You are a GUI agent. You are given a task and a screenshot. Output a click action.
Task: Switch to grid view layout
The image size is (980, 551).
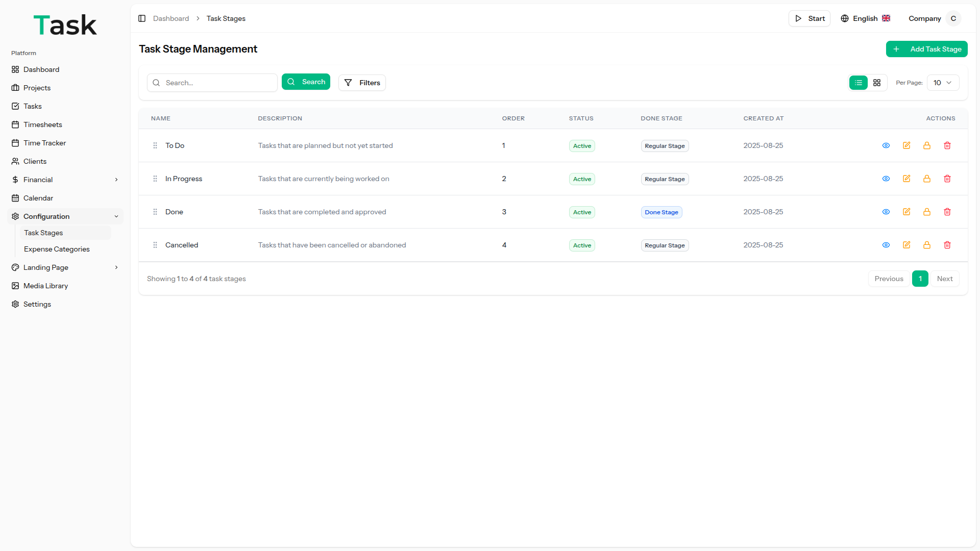click(877, 83)
